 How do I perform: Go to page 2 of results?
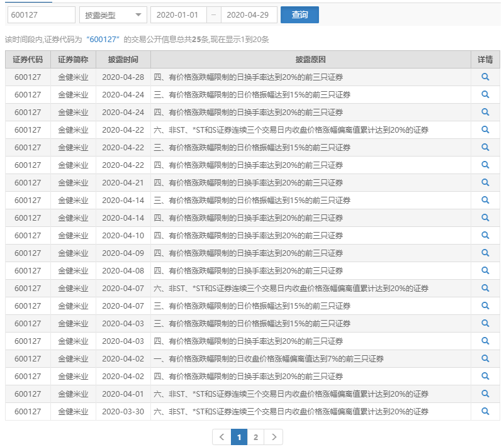point(255,437)
